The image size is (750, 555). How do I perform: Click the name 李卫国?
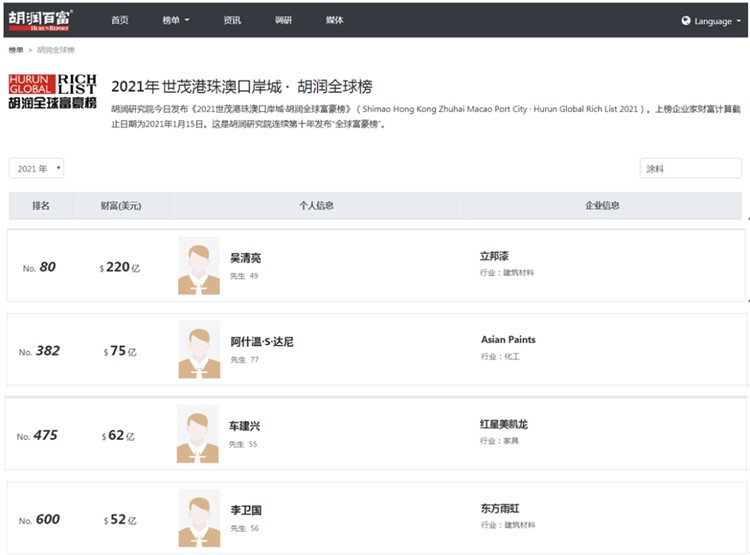(x=246, y=510)
